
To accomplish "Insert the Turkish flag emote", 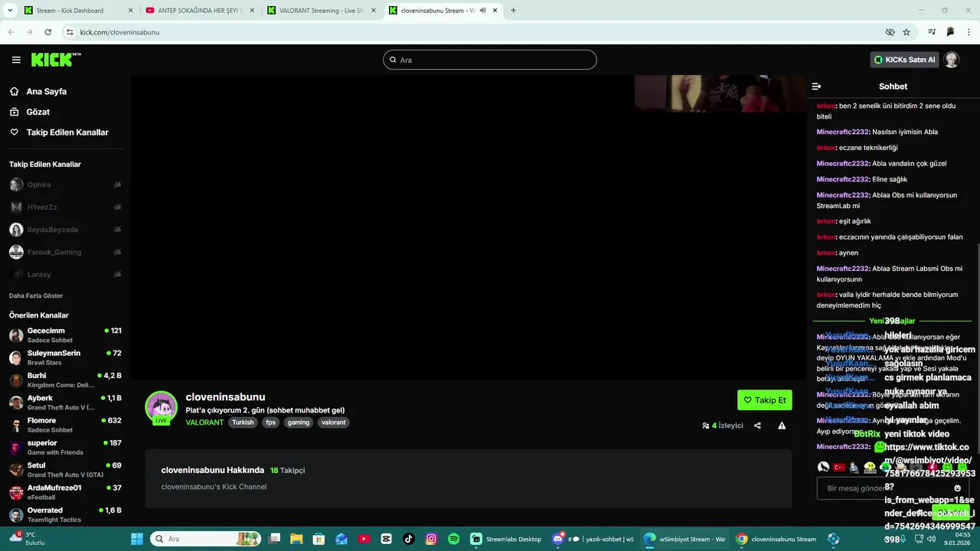I will coord(839,467).
